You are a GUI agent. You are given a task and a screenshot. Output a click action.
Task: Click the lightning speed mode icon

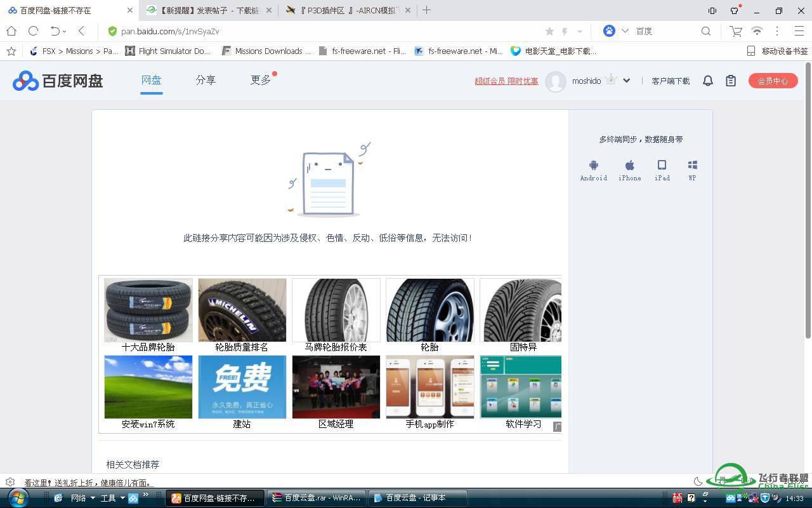click(x=565, y=31)
